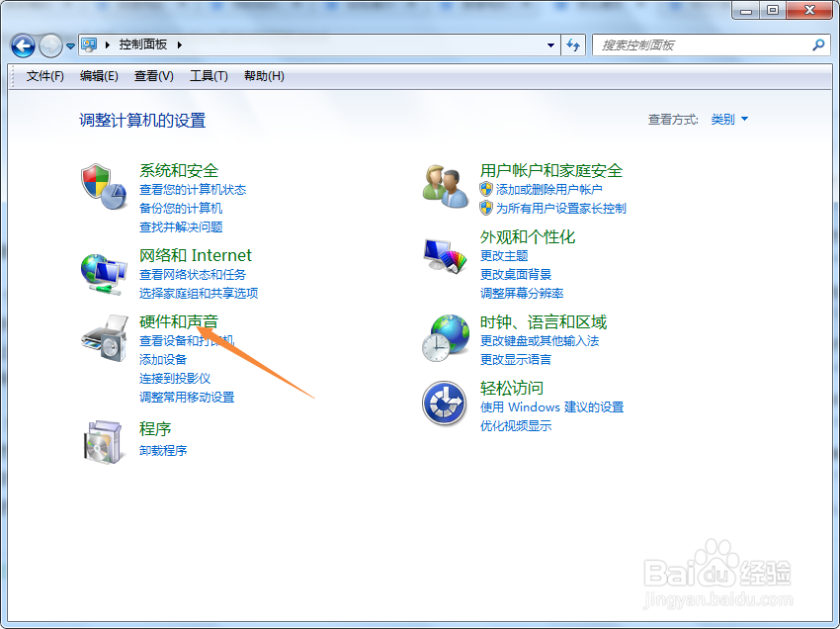Viewport: 840px width, 629px height.
Task: Click the 网络和Internet icon
Action: tap(104, 271)
